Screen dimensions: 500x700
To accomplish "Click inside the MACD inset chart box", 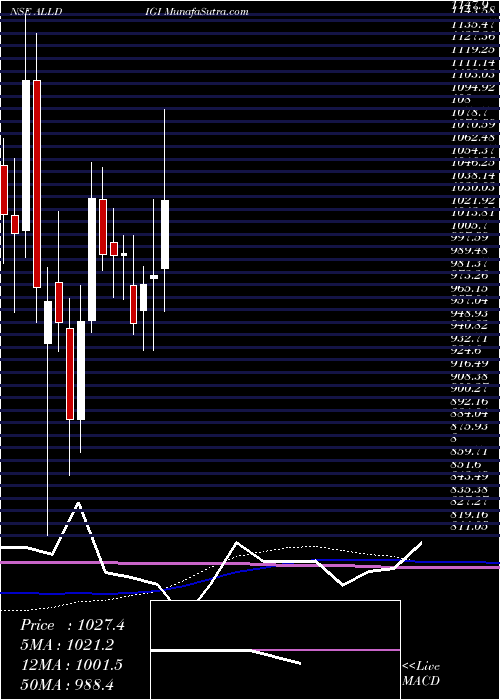I will (x=275, y=650).
